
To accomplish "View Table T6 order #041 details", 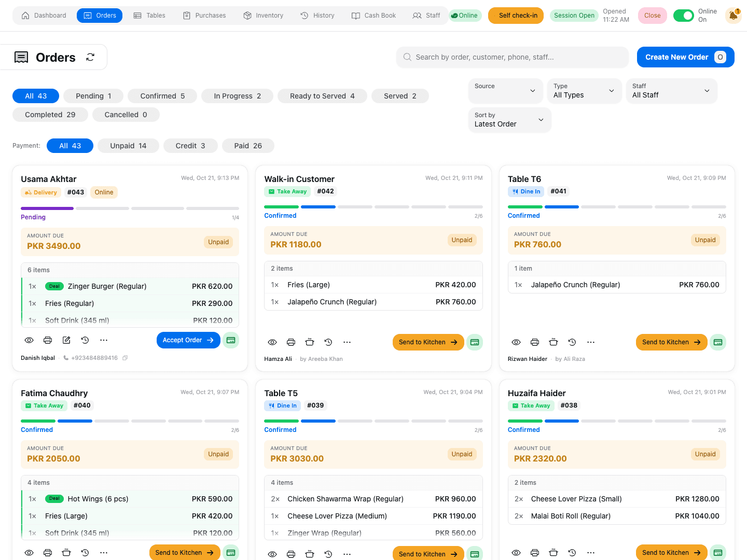I will click(x=516, y=342).
